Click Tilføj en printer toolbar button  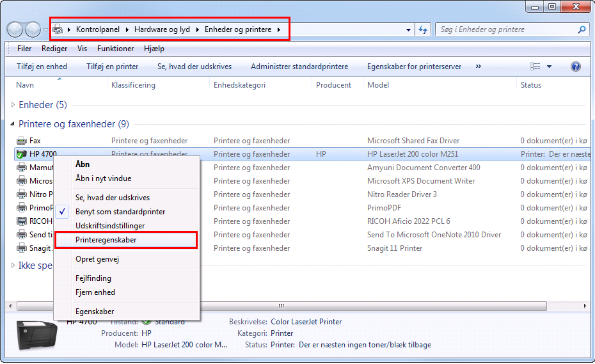[113, 67]
